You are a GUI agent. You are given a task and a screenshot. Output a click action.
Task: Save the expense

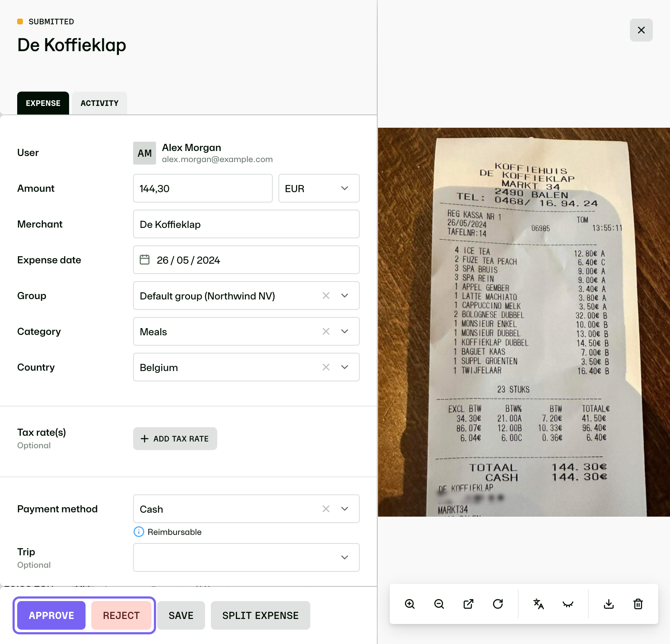coord(181,615)
